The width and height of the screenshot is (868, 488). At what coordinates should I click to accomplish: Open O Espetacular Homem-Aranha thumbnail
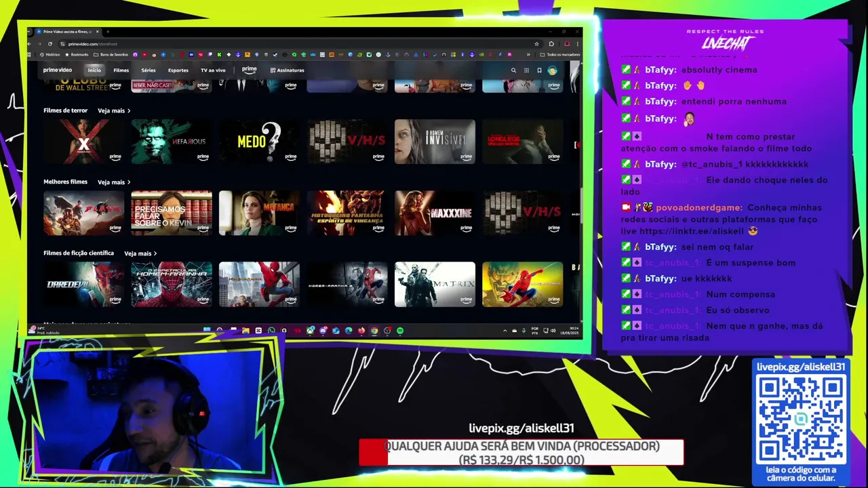point(172,285)
